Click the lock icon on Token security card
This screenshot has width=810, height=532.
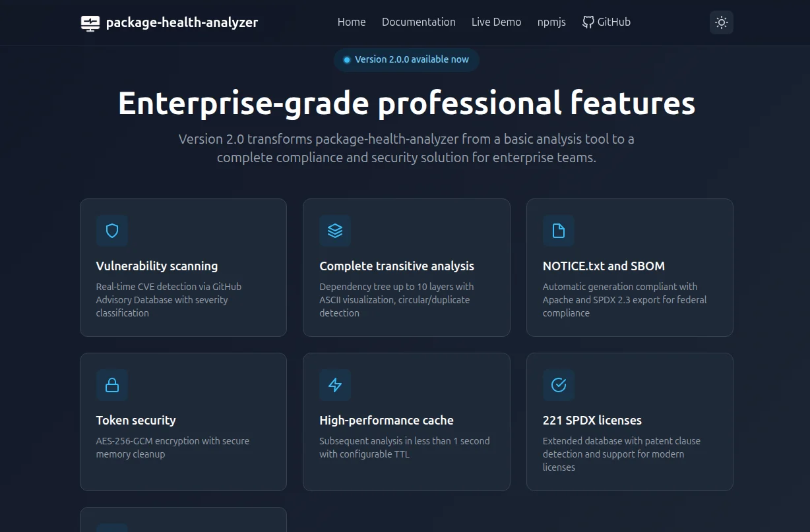pos(112,385)
